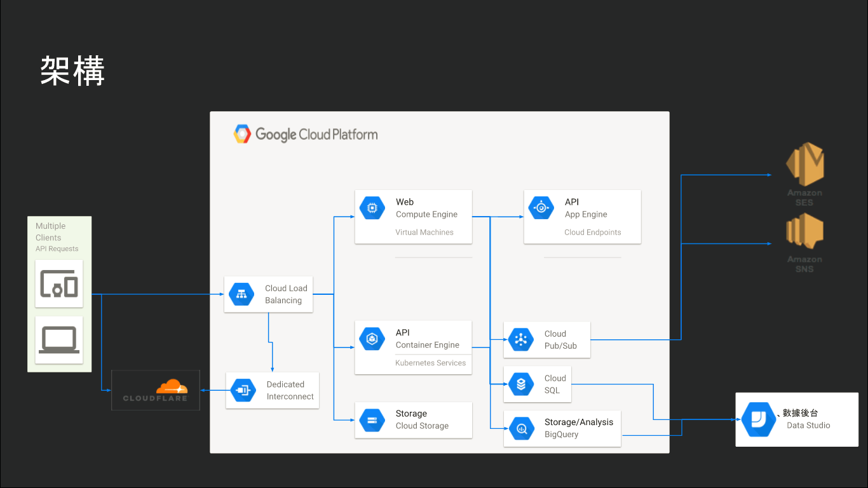
Task: Select the BigQuery hexagon icon
Action: pyautogui.click(x=521, y=428)
